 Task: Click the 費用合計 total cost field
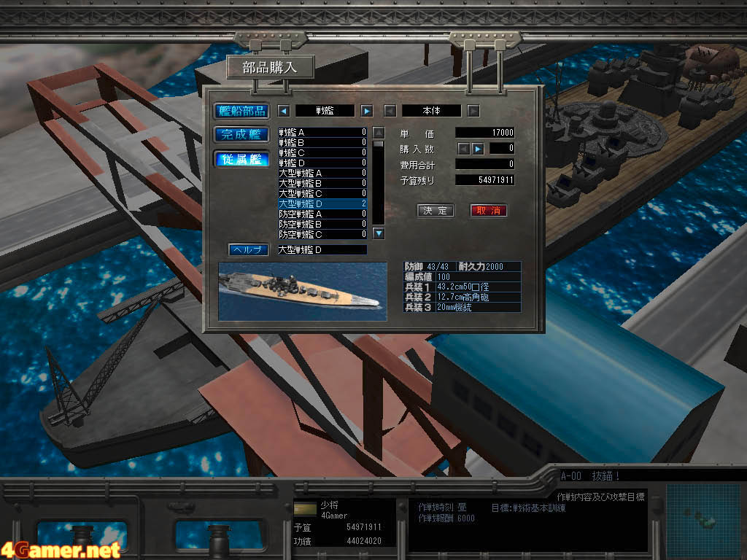pyautogui.click(x=485, y=164)
